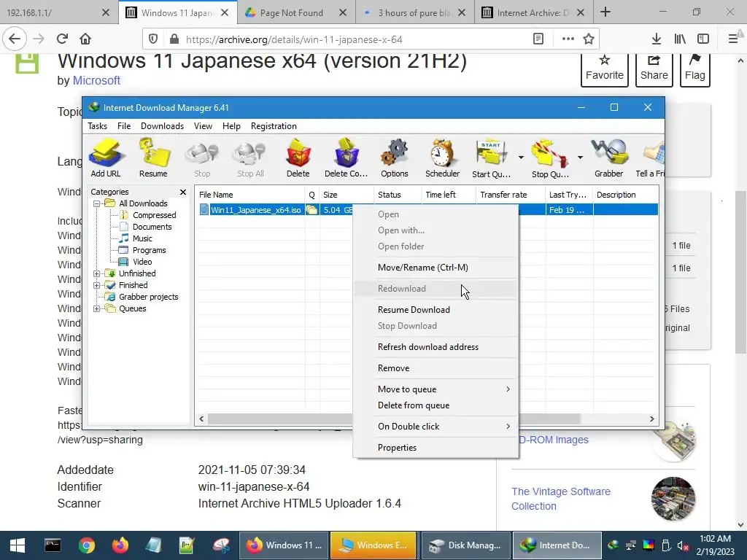This screenshot has height=560, width=747.
Task: Collapse the All Downloads tree node
Action: 97,204
